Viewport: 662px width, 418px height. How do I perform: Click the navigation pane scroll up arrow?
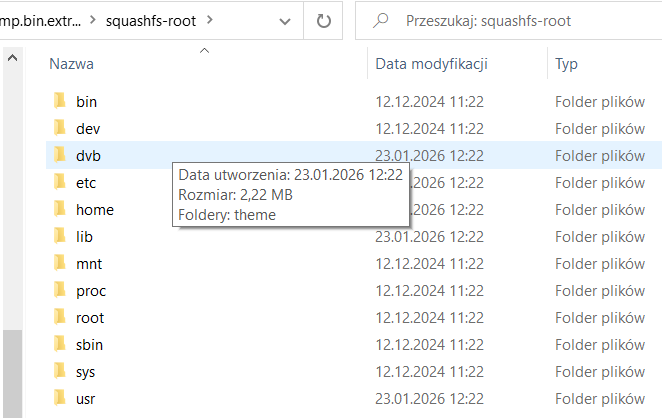[x=13, y=57]
